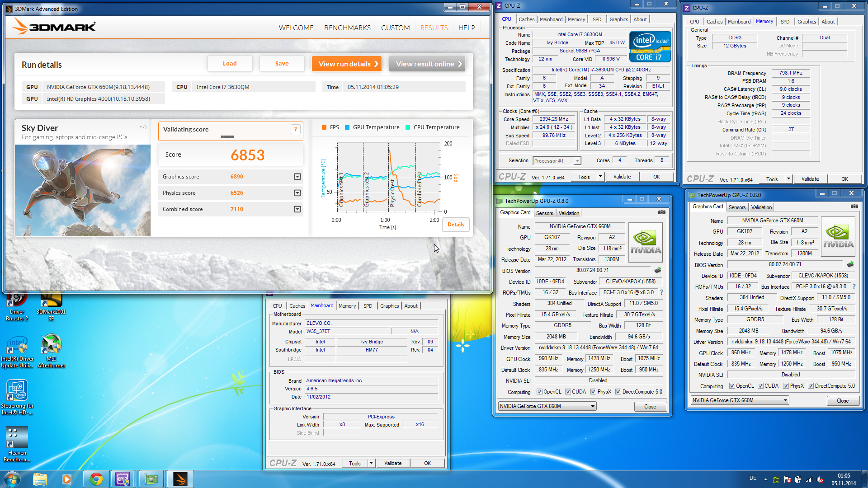868x488 pixels.
Task: Launch MSI Afterburner from the desktop
Action: 51,352
